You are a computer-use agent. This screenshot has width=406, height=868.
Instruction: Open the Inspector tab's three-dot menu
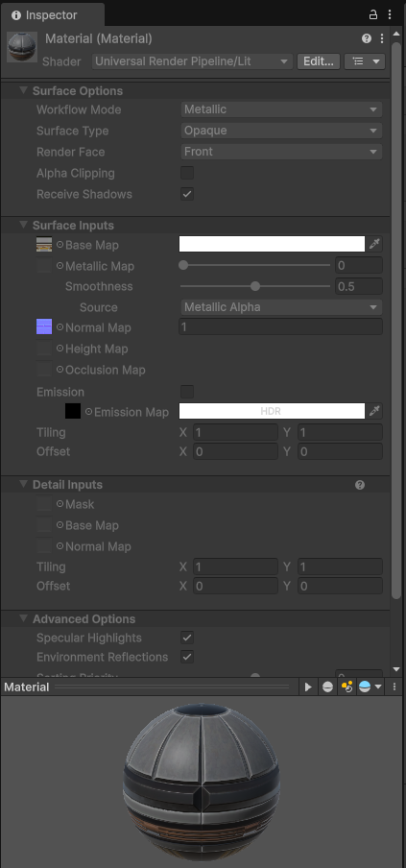390,15
